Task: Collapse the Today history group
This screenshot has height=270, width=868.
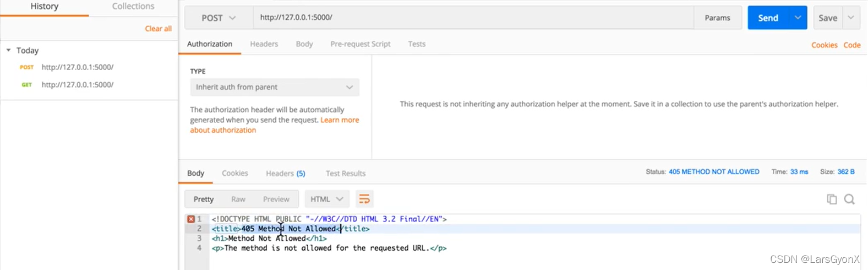Action: (8, 50)
